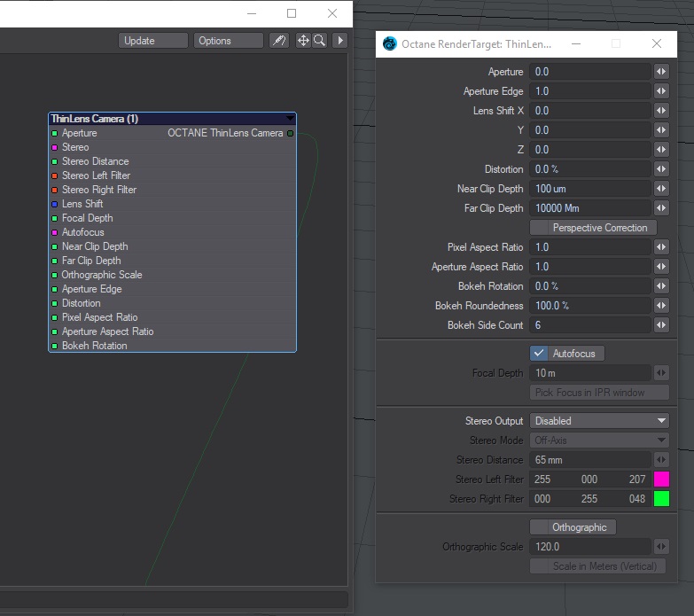Click the Bokeh Rotation value field
Screen dimensions: 694x616
pyautogui.click(x=590, y=286)
